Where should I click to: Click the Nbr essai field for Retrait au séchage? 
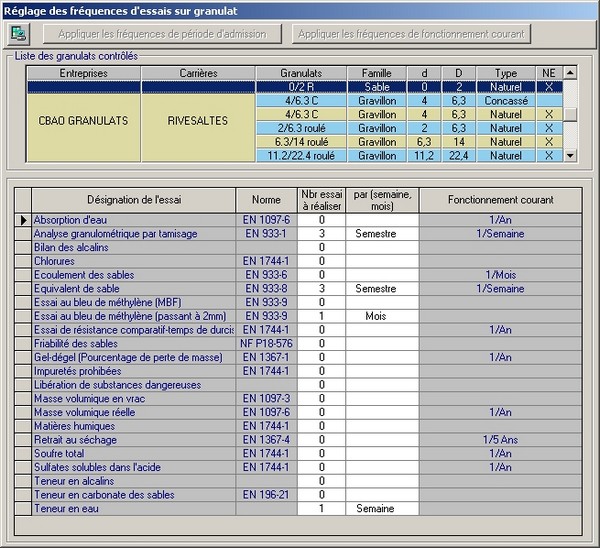[322, 440]
